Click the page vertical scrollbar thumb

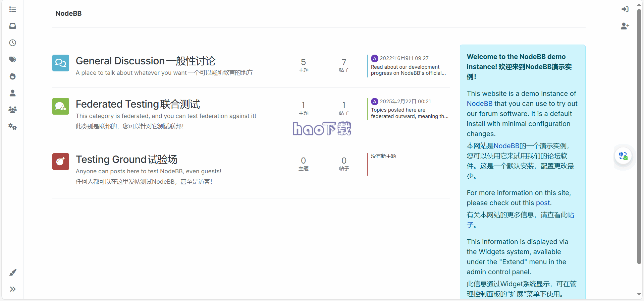click(639, 136)
